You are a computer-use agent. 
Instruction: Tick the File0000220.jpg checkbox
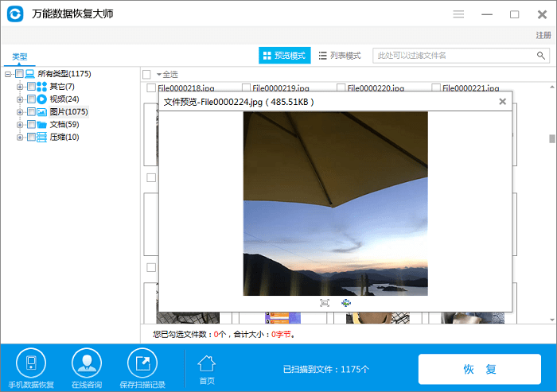(x=341, y=87)
